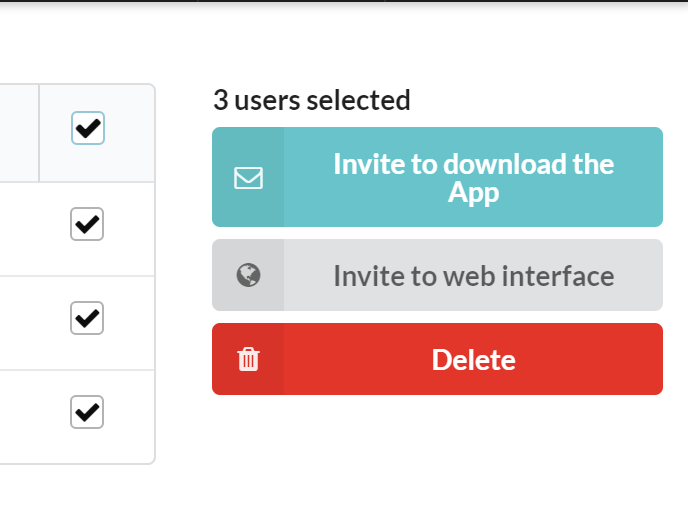The image size is (688, 521).
Task: Click the trash can icon
Action: tap(248, 359)
